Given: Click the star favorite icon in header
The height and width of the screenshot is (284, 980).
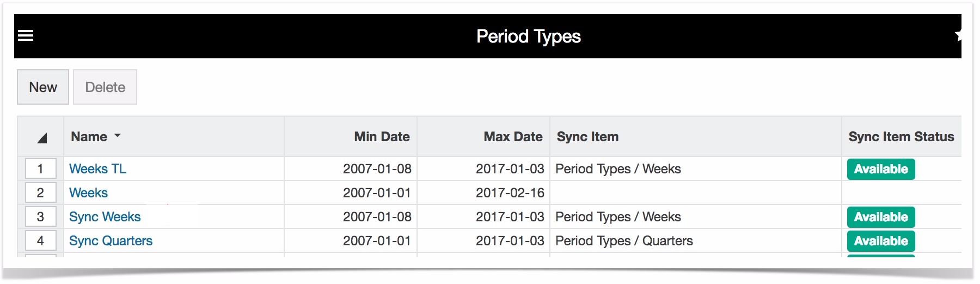Looking at the screenshot, I should click(958, 36).
